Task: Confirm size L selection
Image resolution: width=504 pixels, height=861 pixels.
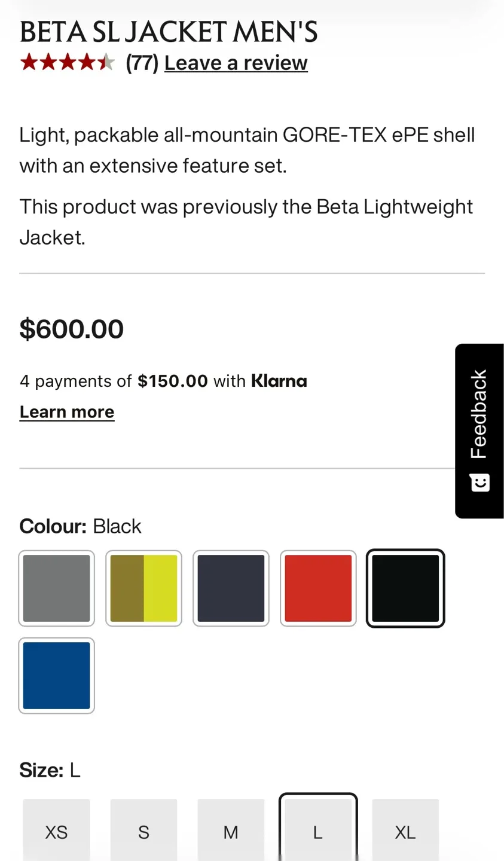Action: click(318, 832)
